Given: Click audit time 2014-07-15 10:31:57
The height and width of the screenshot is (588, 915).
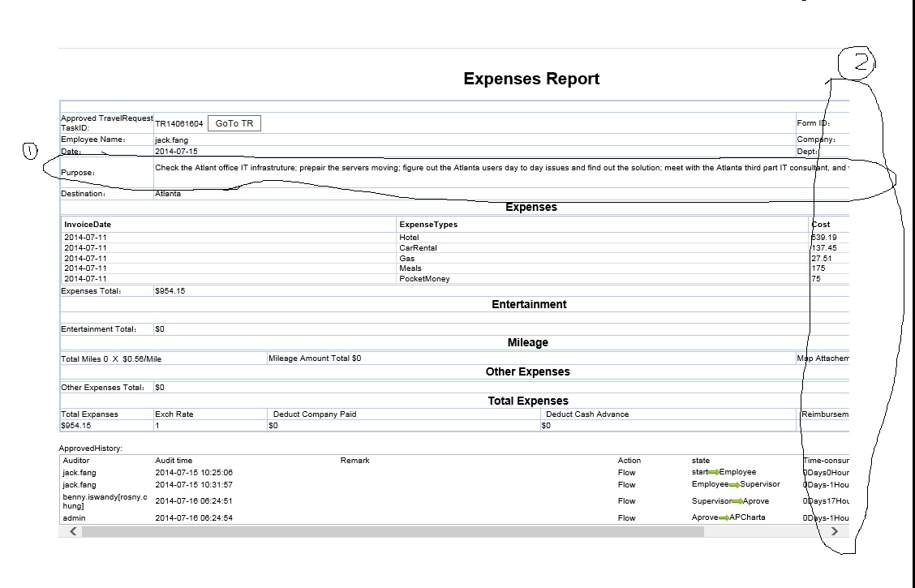Looking at the screenshot, I should 194,485.
